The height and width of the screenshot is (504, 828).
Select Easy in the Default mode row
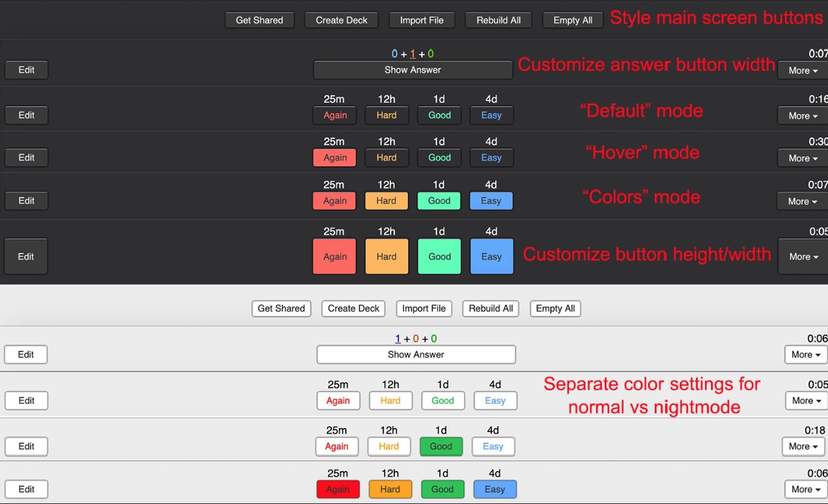coord(491,115)
